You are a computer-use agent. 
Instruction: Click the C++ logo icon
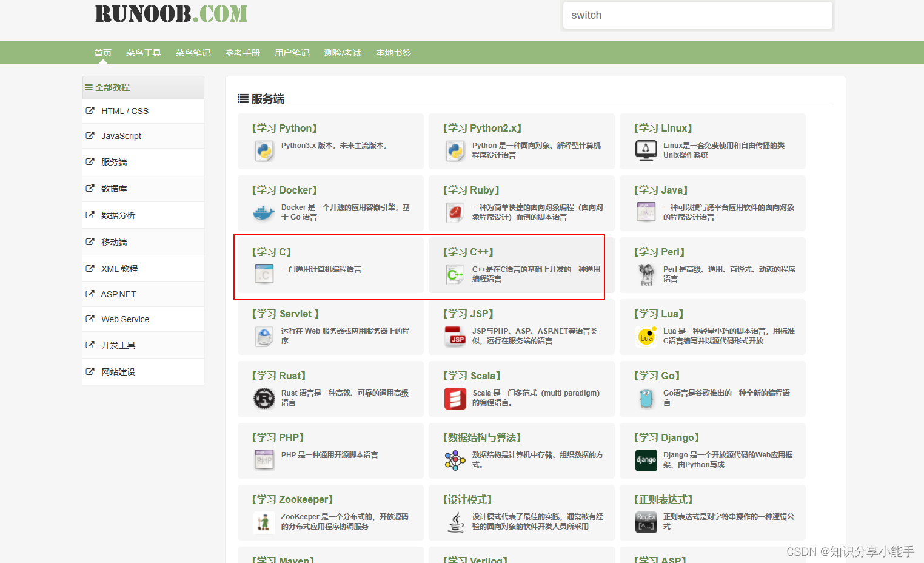pos(455,274)
